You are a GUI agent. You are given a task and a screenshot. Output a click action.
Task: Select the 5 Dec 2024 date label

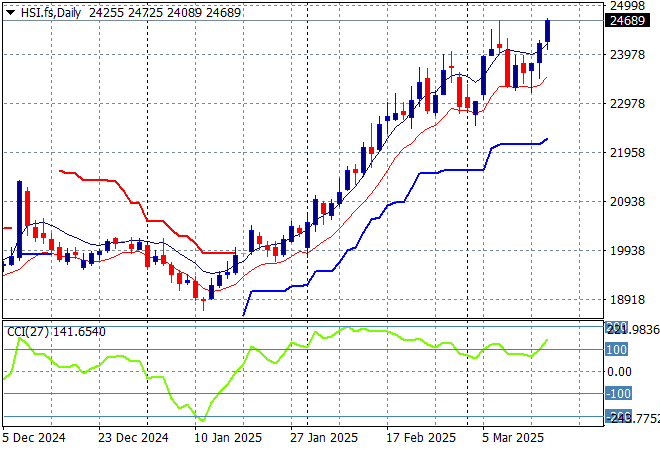click(34, 437)
